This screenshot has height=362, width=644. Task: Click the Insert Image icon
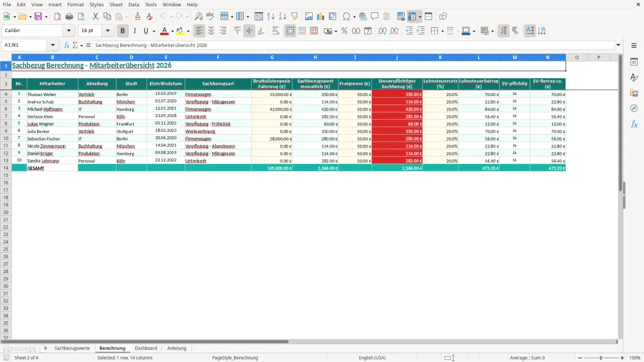tap(309, 17)
